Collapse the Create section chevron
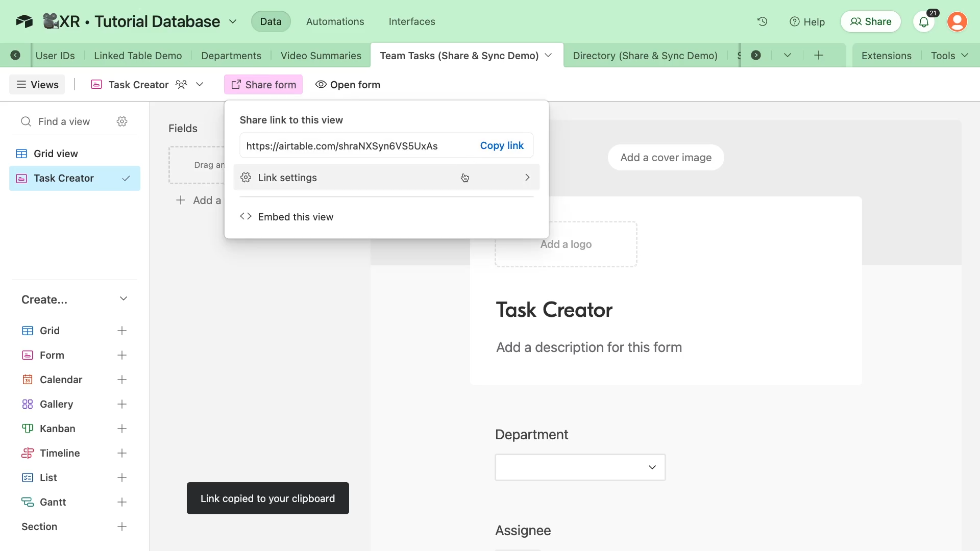 [x=123, y=299]
